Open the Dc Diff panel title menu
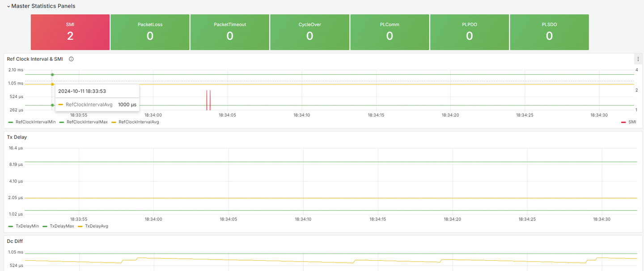The width and height of the screenshot is (644, 271). tap(15, 241)
